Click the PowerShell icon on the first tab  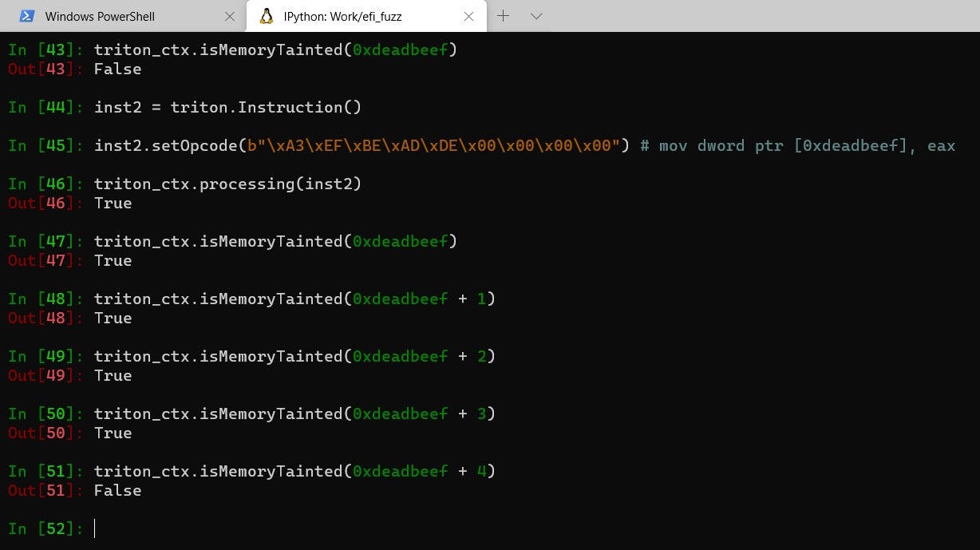[27, 16]
